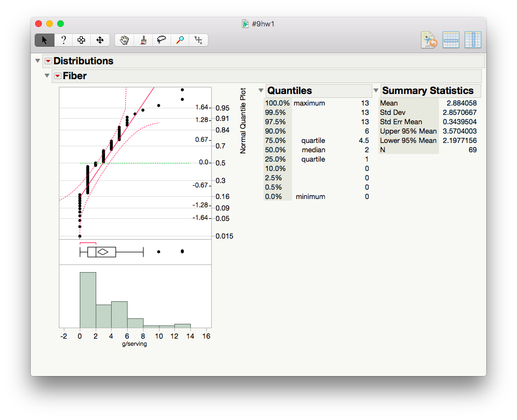Click the 0.95 probability axis label
The width and height of the screenshot is (517, 420).
223,108
